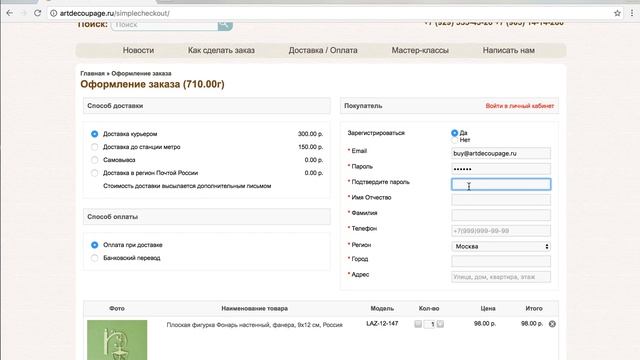This screenshot has width=640, height=360.
Task: Click the Главная breadcrumb link
Action: tap(92, 73)
